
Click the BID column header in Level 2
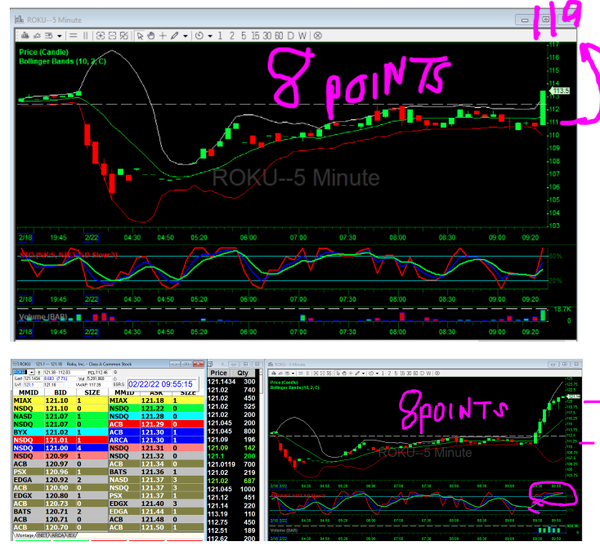tap(61, 393)
